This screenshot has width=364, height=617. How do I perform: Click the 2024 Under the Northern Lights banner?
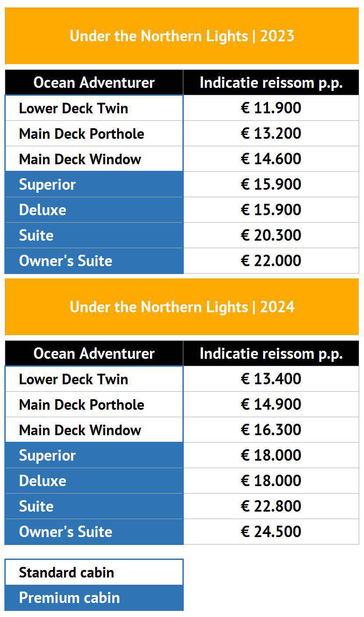pos(182,307)
